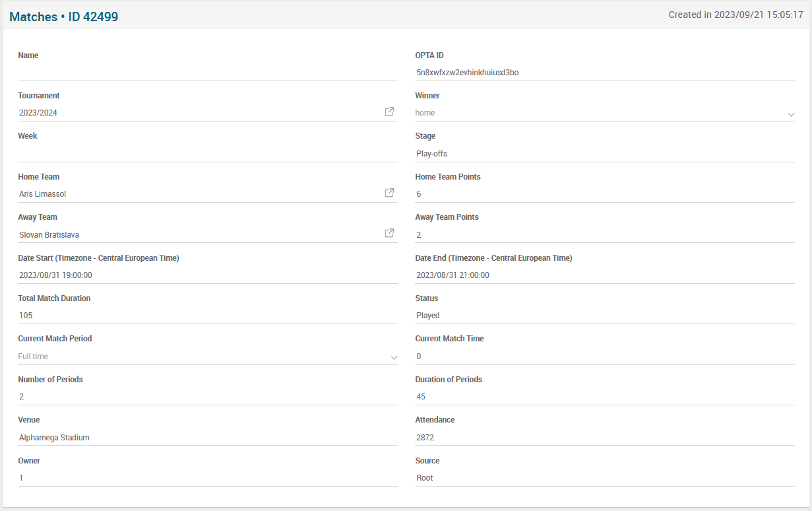Open Away Team record via link icon
This screenshot has height=511, width=812.
(389, 233)
